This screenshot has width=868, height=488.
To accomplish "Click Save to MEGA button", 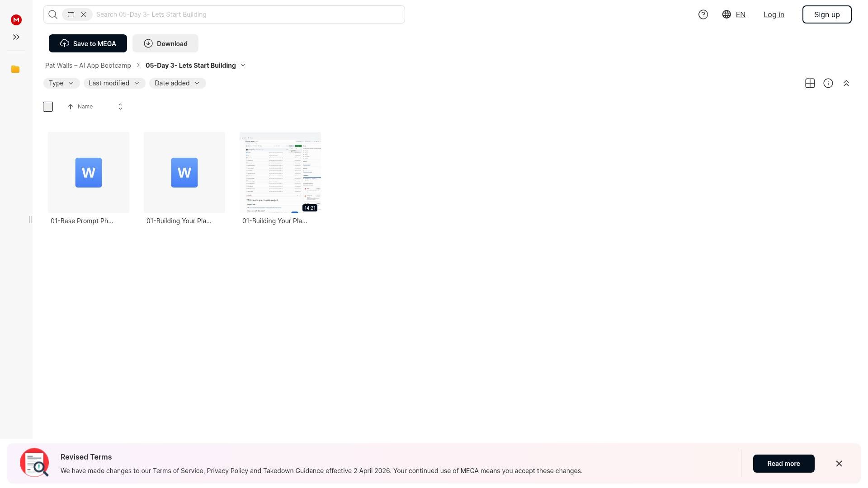I will (88, 43).
